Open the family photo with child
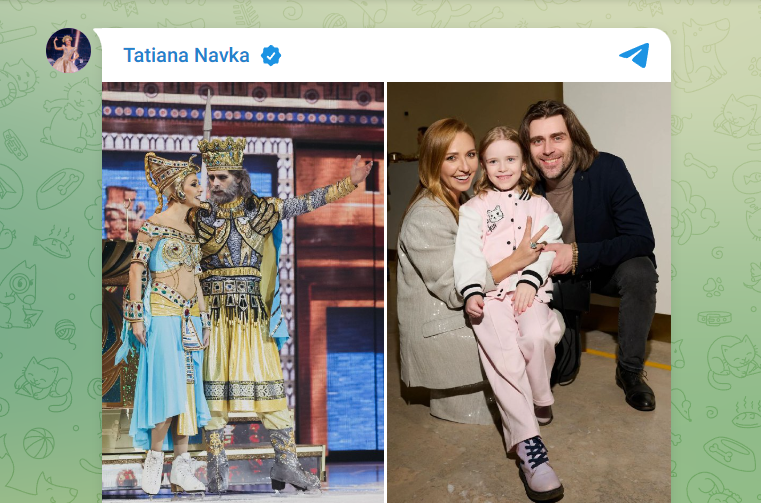Viewport: 761px width, 503px height. click(x=529, y=292)
